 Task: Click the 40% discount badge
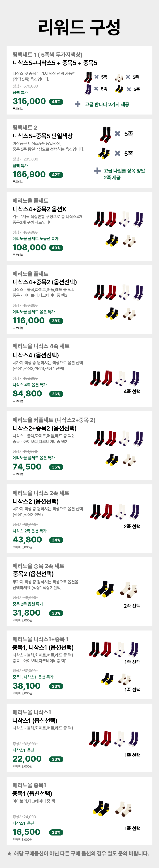coord(56,248)
